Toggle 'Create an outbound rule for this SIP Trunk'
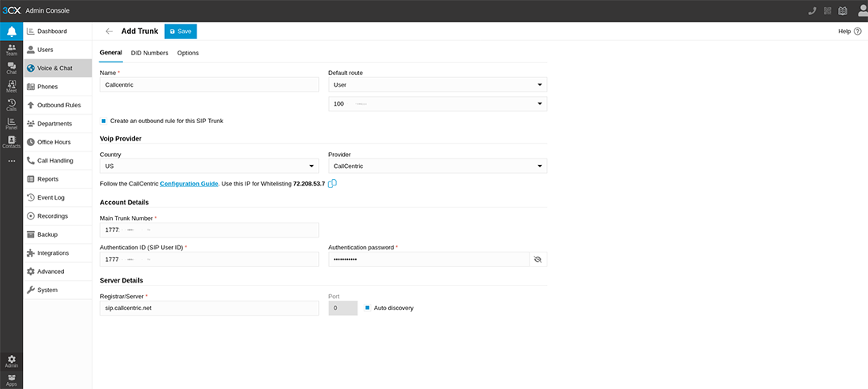868x389 pixels. (103, 121)
